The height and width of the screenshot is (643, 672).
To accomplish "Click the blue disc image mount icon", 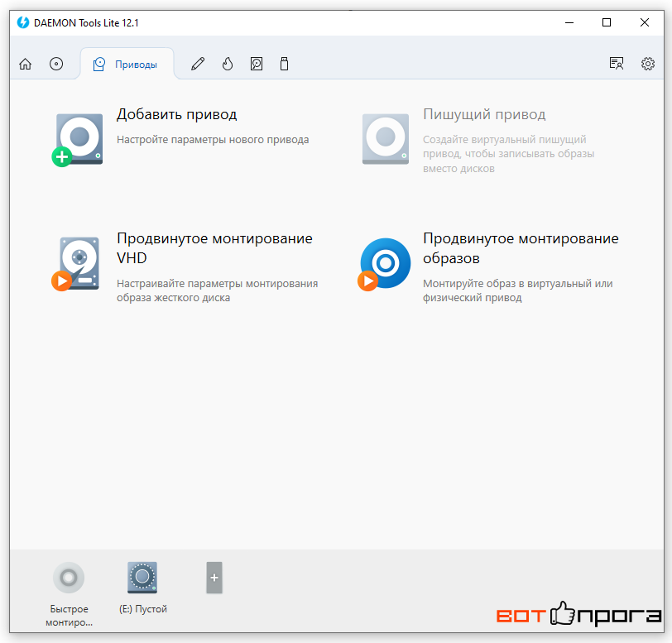I will tap(384, 264).
